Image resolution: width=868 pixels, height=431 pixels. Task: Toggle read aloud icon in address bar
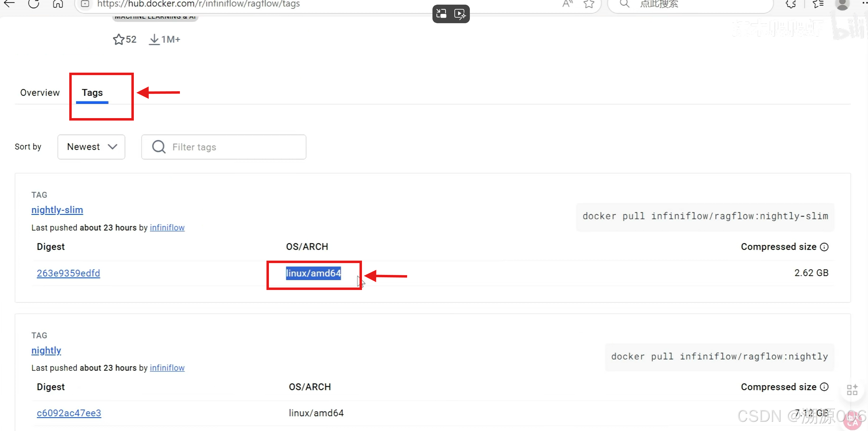click(x=568, y=4)
